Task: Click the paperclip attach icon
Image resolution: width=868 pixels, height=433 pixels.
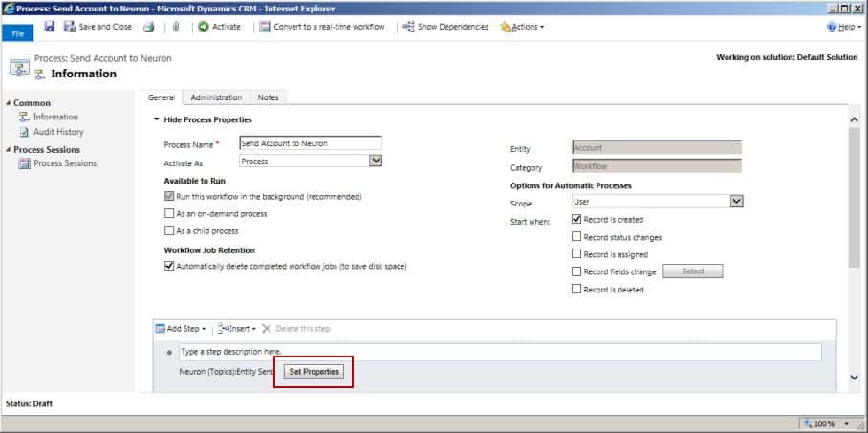Action: 176,27
